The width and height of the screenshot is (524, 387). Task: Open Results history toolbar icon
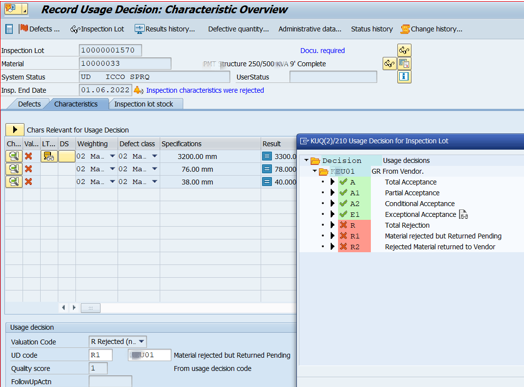[x=139, y=29]
